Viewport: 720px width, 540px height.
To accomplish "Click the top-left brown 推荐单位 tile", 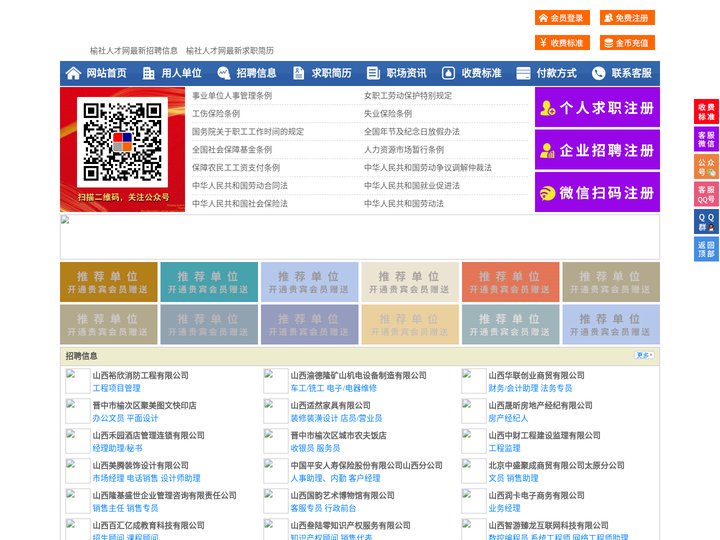I will tap(108, 282).
